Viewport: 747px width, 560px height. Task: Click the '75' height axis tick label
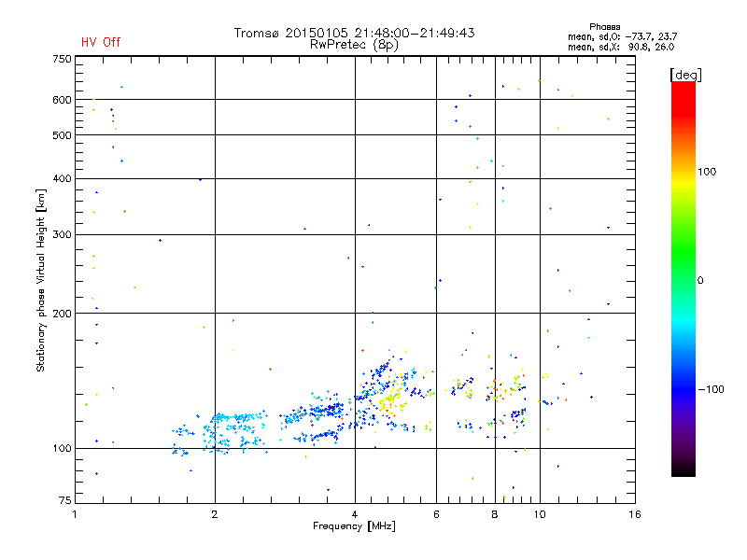[65, 500]
